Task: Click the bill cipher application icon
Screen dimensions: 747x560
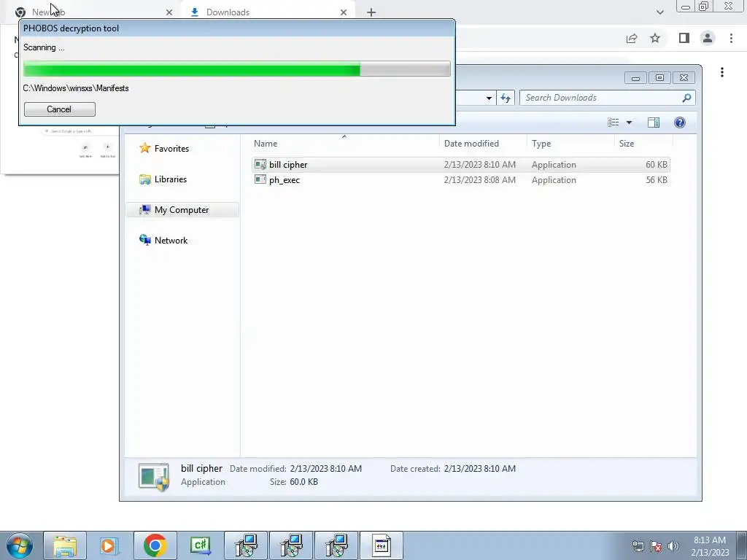Action: pyautogui.click(x=260, y=164)
